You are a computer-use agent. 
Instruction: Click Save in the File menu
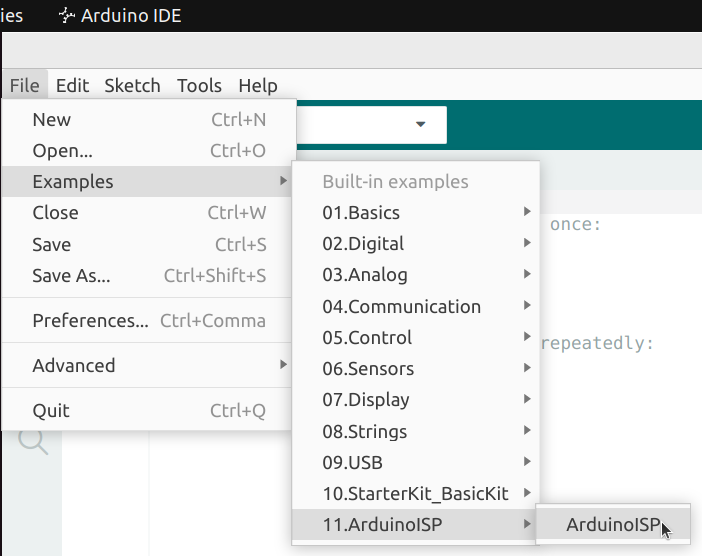tap(147, 244)
